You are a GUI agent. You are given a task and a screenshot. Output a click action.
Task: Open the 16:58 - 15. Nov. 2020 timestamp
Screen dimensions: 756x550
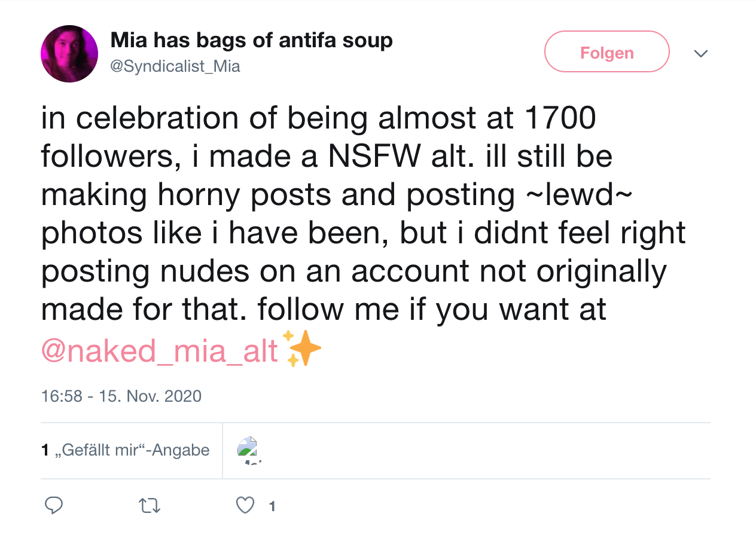[x=121, y=396]
